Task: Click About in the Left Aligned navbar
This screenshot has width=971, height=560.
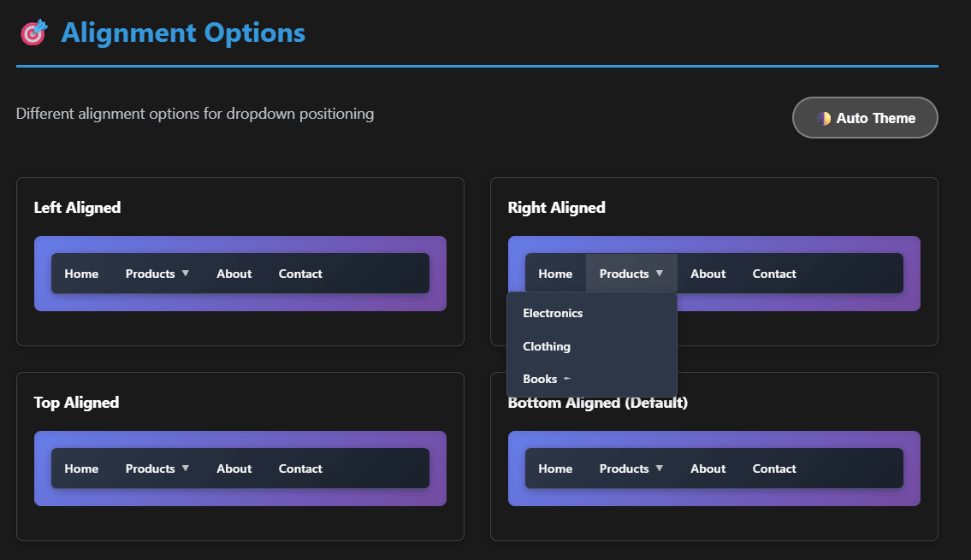Action: (234, 274)
